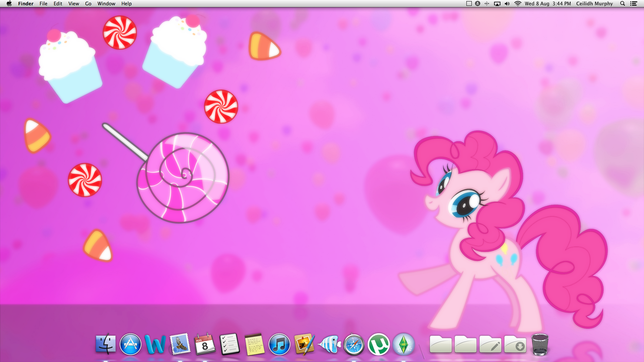Viewport: 644px width, 362px height.
Task: Open the folder stack with the pencil emblem
Action: [490, 344]
